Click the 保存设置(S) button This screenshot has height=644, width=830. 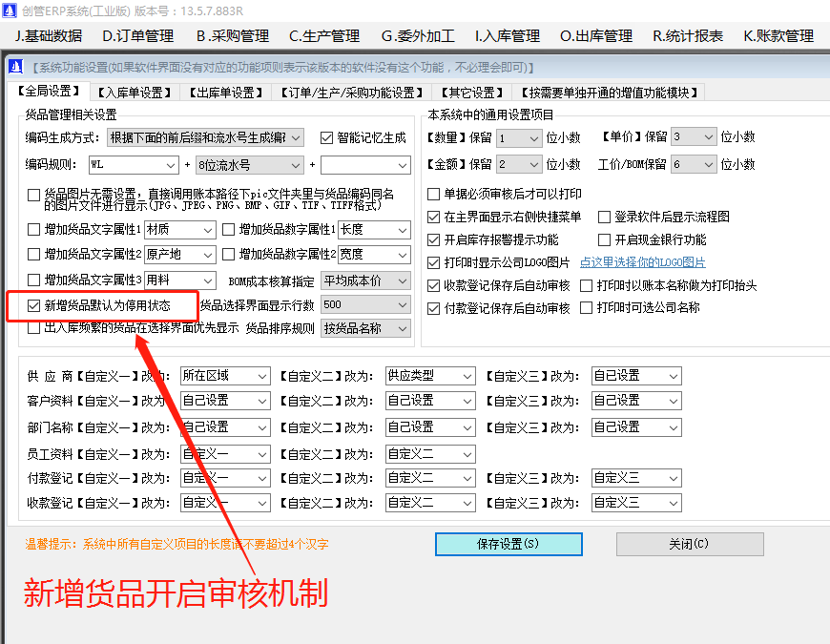tap(508, 544)
